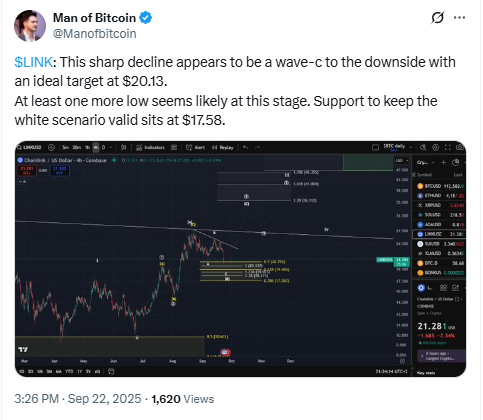The height and width of the screenshot is (420, 483).
Task: Expand the watchlist name dropdown
Action: (426, 162)
